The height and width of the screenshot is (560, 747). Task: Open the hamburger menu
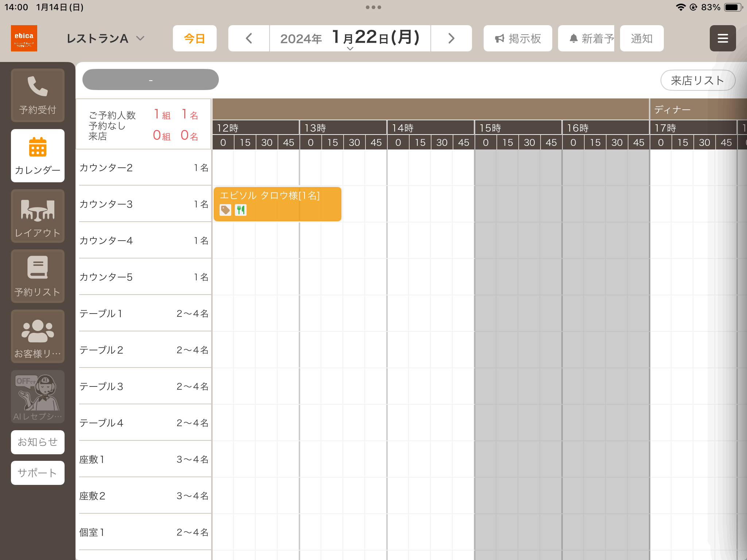point(723,38)
